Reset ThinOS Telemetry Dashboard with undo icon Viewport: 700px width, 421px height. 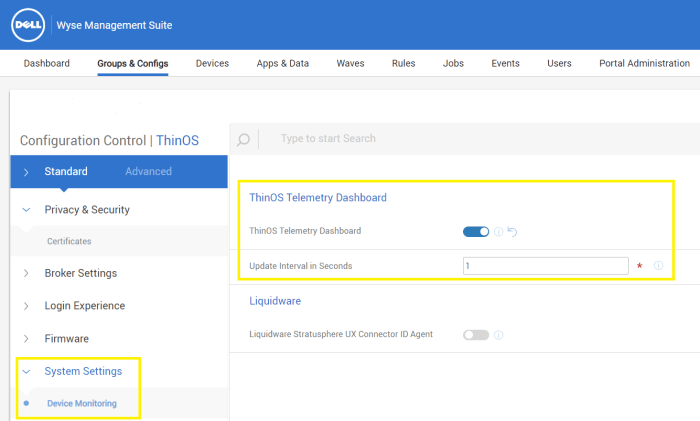pyautogui.click(x=512, y=232)
